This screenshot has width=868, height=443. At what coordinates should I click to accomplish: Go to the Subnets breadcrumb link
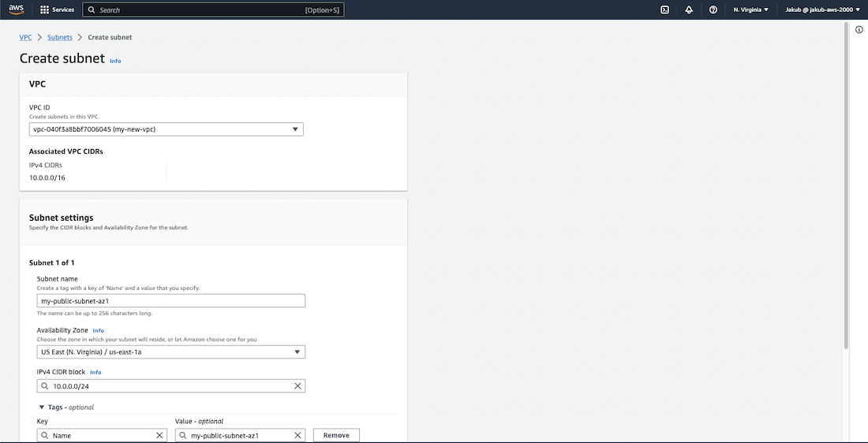pyautogui.click(x=60, y=37)
